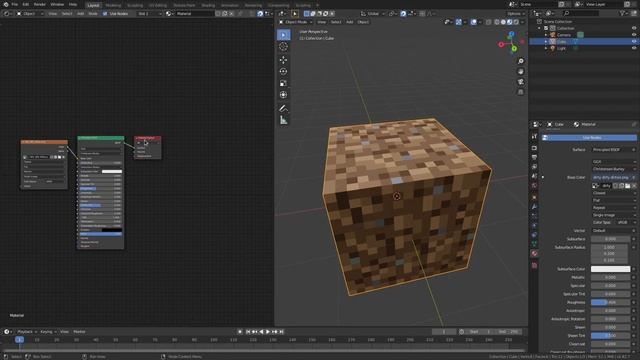Open Object Mode dropdown in viewport

coord(296,22)
